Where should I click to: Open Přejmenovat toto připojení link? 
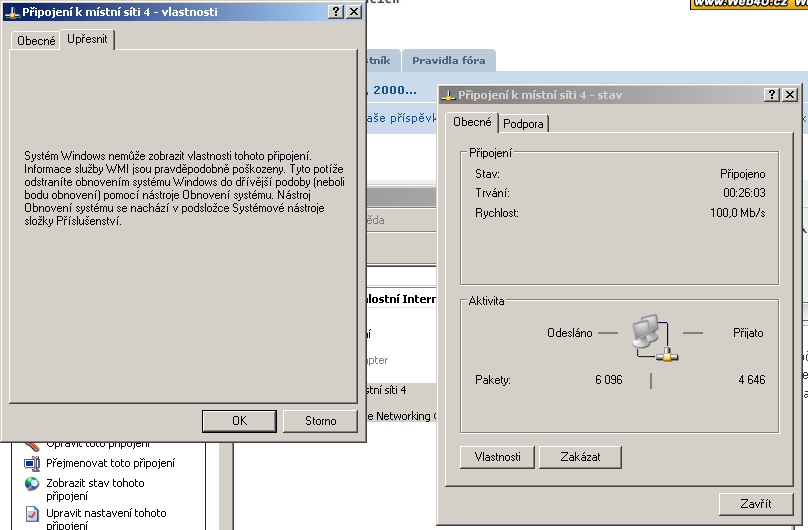pyautogui.click(x=110, y=463)
